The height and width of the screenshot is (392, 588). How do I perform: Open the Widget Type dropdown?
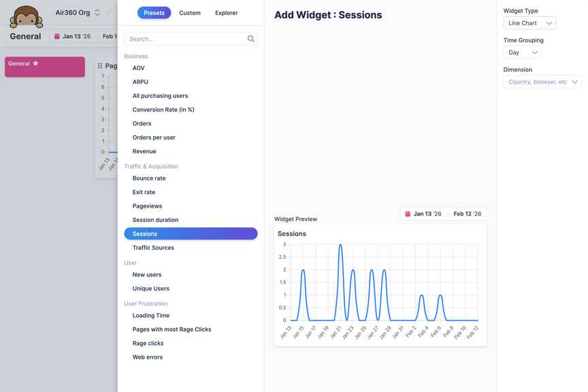529,23
